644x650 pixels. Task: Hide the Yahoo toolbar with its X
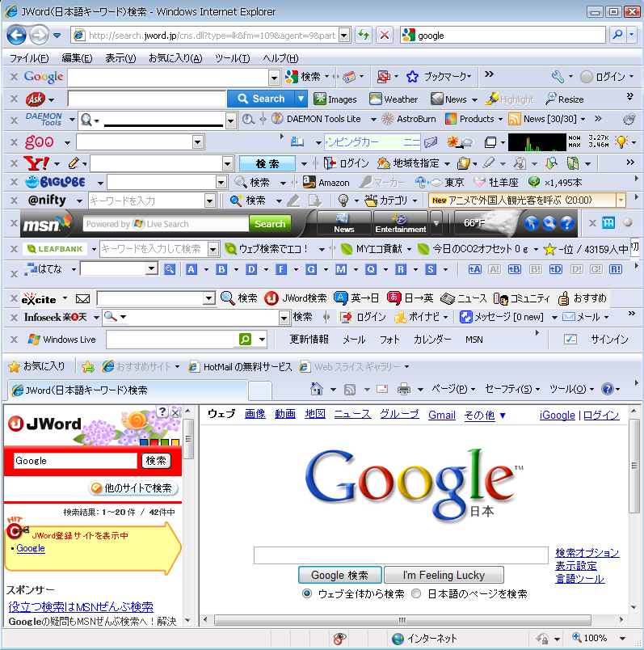[14, 163]
